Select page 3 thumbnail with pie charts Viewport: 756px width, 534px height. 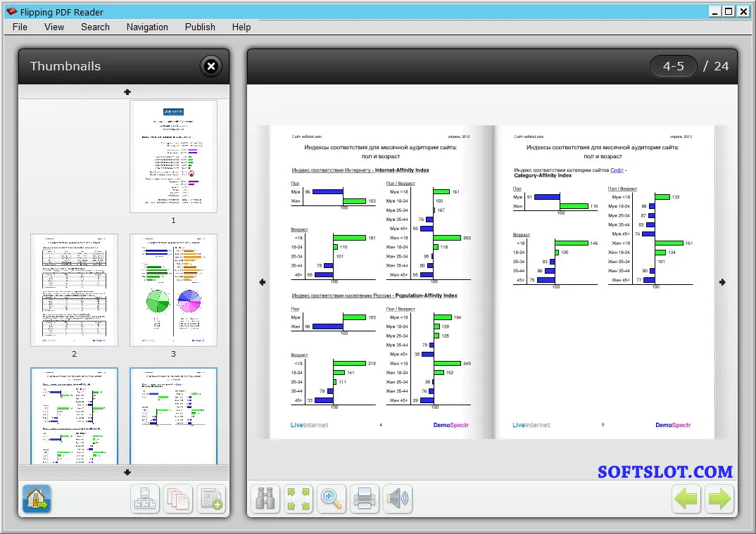[x=174, y=290]
